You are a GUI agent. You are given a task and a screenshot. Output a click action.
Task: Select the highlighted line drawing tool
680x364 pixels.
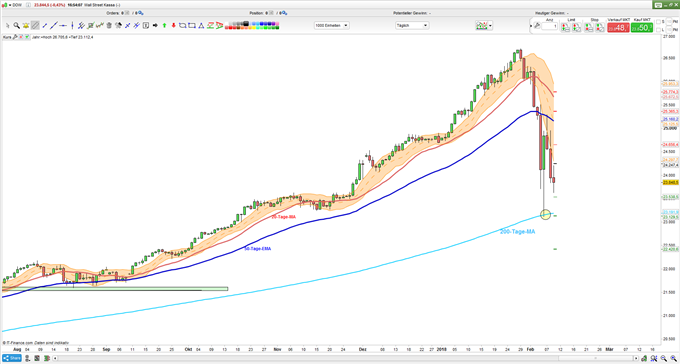coord(36,25)
